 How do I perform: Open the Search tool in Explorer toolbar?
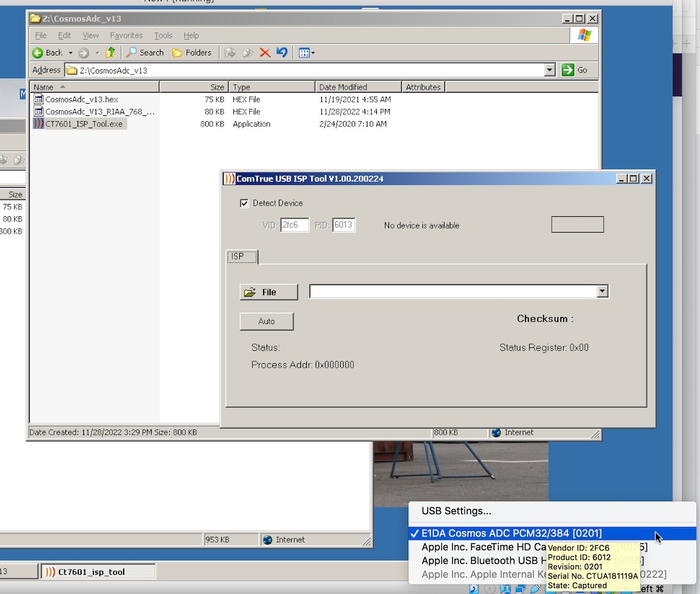coord(145,52)
